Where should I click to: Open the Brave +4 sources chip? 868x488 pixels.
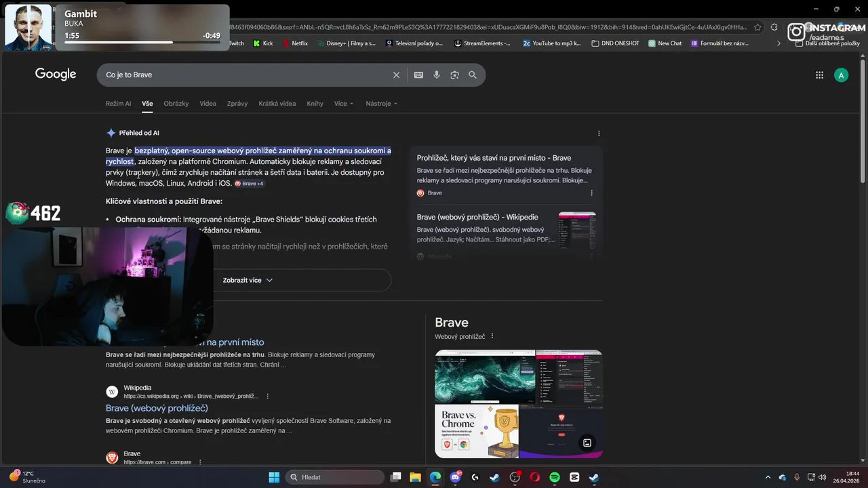pyautogui.click(x=249, y=184)
